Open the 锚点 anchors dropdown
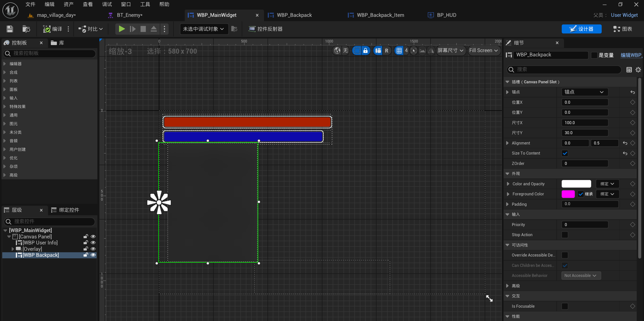Screen dimensions: 644x321 coord(584,92)
